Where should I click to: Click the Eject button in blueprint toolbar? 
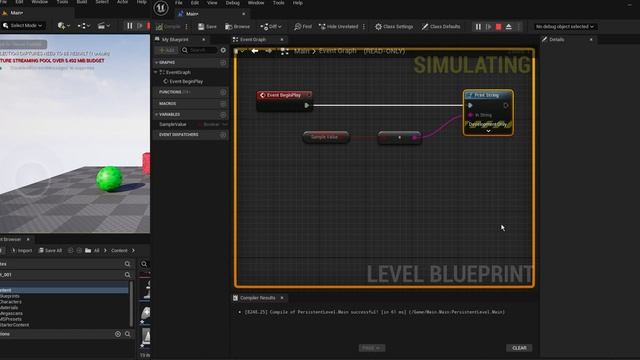[x=509, y=27]
